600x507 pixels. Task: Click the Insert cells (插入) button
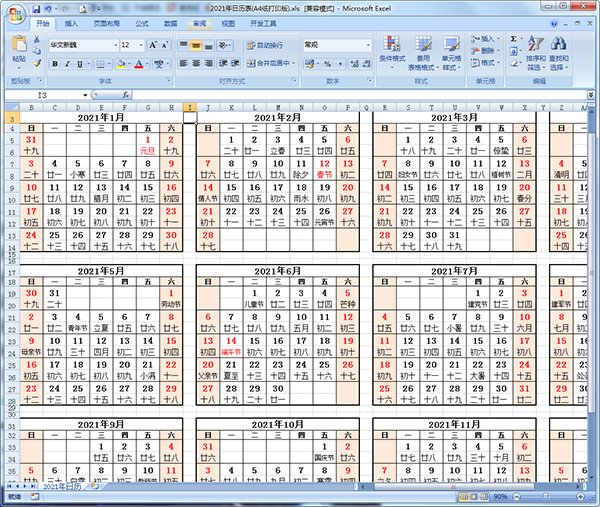pos(486,39)
